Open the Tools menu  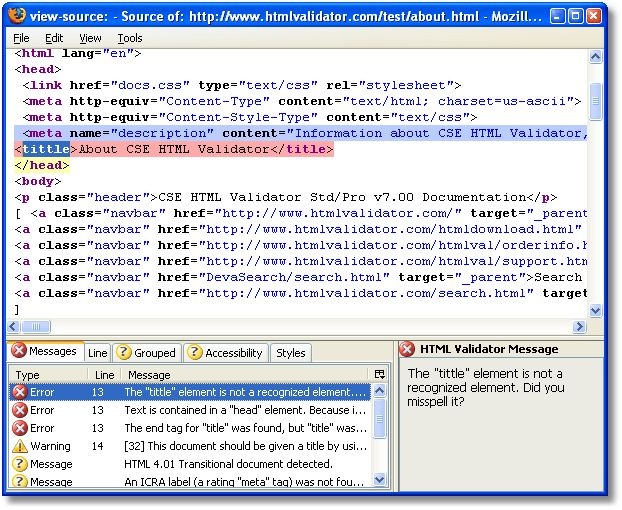(130, 38)
